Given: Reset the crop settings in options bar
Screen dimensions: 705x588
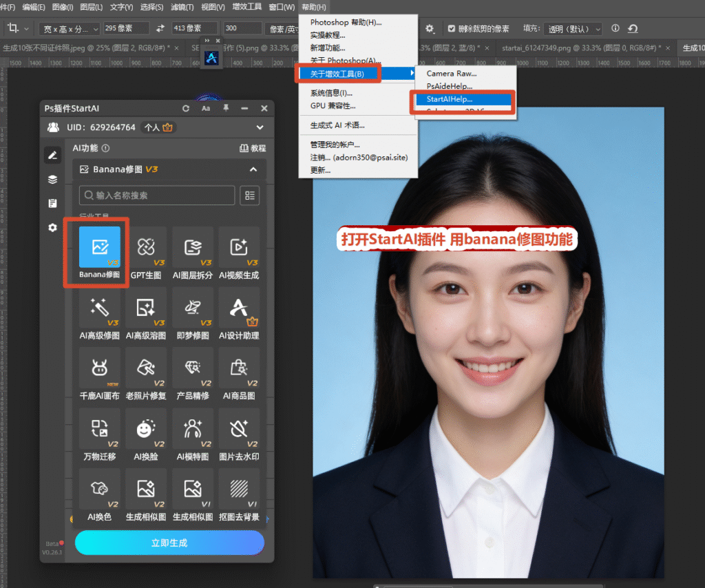Looking at the screenshot, I should [x=633, y=28].
